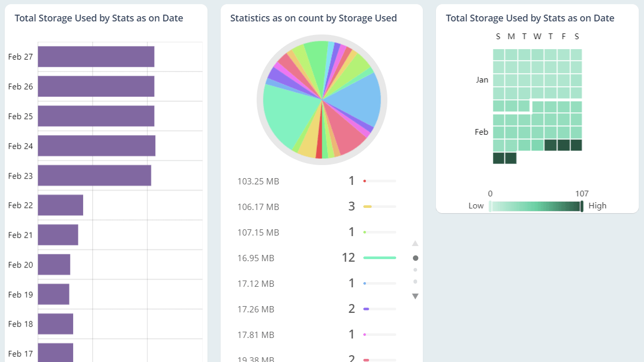Click the Jan label on the calendar heatmap

point(482,79)
